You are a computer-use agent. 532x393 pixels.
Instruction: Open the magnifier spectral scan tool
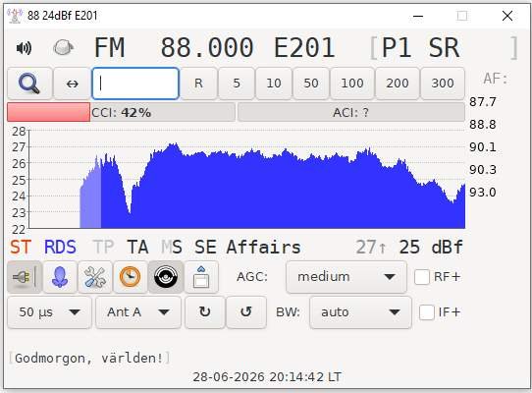[29, 84]
